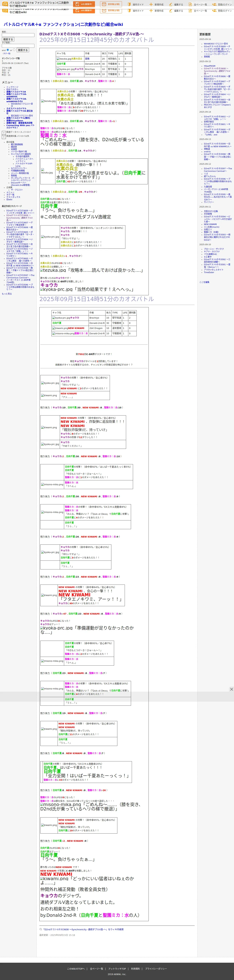Viewport: 234px width, 980px height.
Task: Open oratrio in 更新履歴
Action: click(x=207, y=151)
